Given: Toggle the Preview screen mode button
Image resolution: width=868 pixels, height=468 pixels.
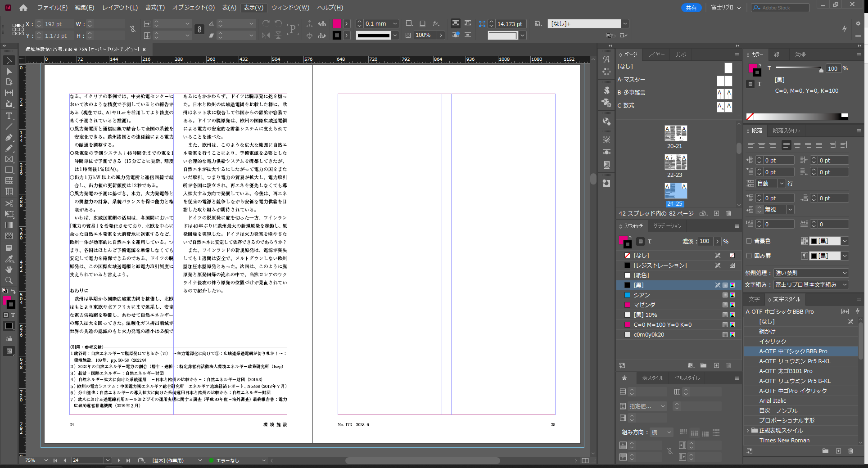Looking at the screenshot, I should coord(9,351).
